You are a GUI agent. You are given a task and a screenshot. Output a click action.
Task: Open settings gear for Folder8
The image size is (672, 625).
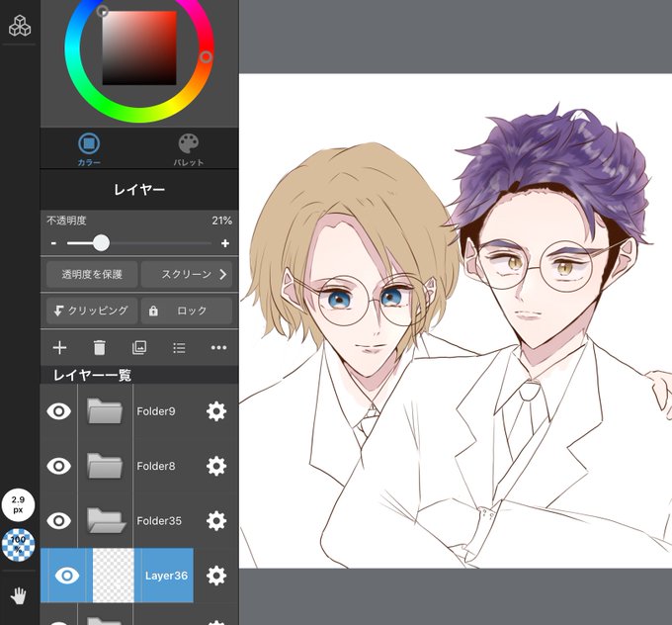tap(216, 466)
